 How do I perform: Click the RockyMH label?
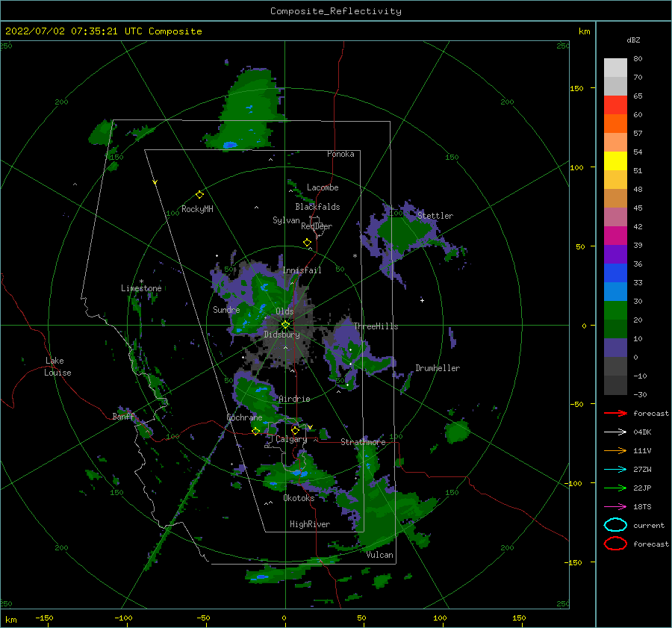[197, 209]
